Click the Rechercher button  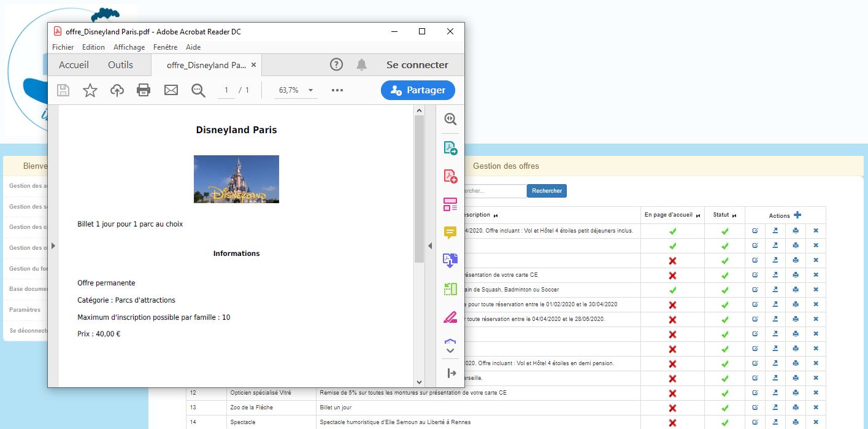click(x=547, y=191)
